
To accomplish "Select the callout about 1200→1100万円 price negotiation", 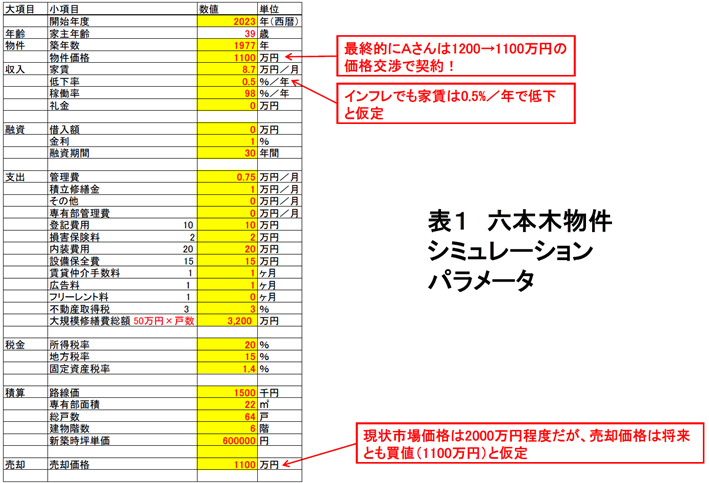I will [x=456, y=57].
